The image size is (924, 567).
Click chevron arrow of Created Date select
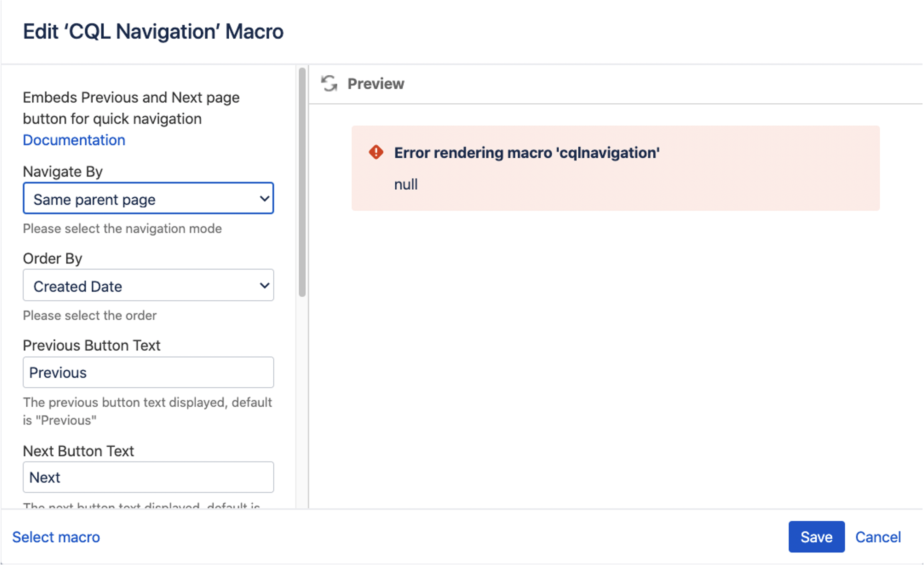click(264, 286)
